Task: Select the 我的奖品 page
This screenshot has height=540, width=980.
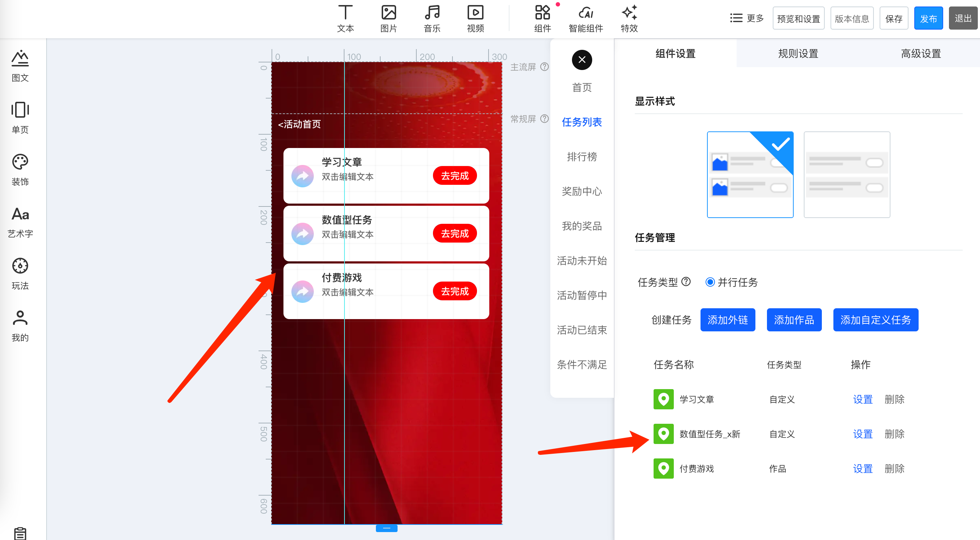Action: click(582, 226)
